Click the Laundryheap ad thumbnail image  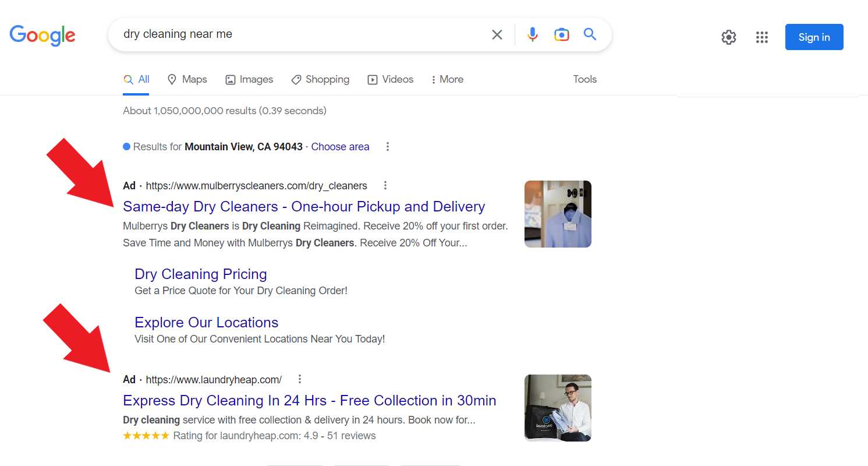click(x=557, y=407)
